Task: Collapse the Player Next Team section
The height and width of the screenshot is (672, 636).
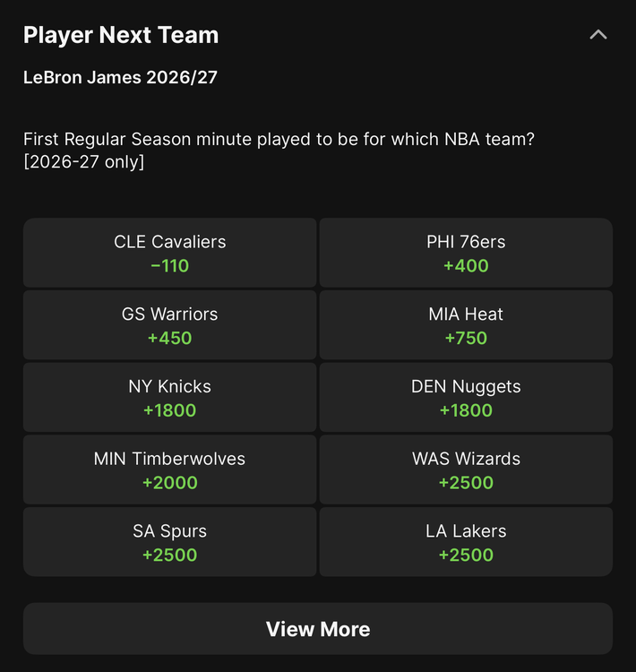Action: click(x=597, y=35)
